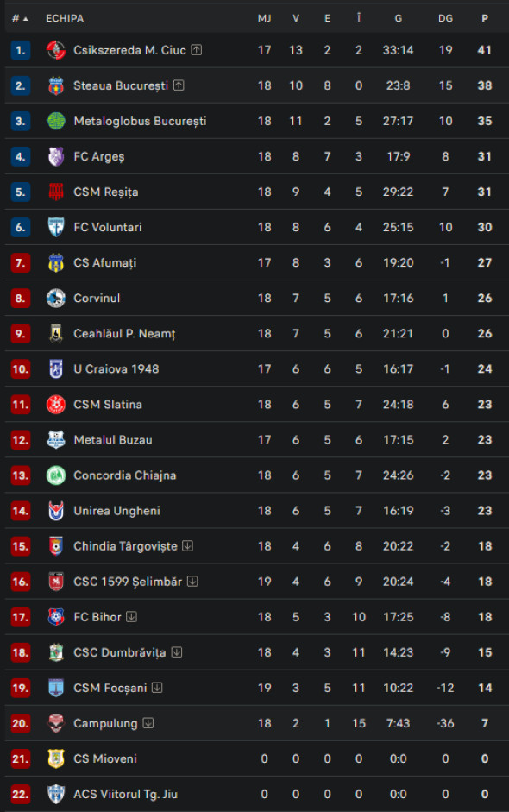The height and width of the screenshot is (812, 509).
Task: Open the U Craiova 1948 team page
Action: pyautogui.click(x=116, y=368)
